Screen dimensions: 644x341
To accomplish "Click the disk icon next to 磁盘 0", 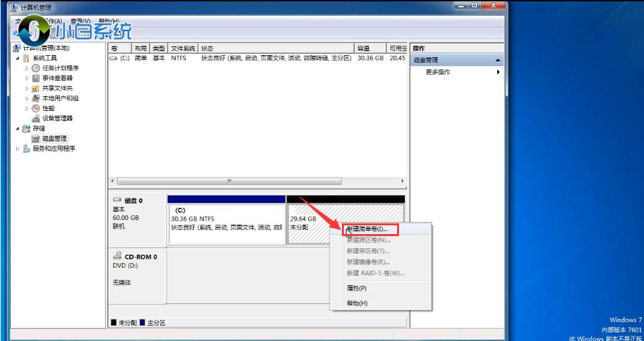I will tap(118, 200).
